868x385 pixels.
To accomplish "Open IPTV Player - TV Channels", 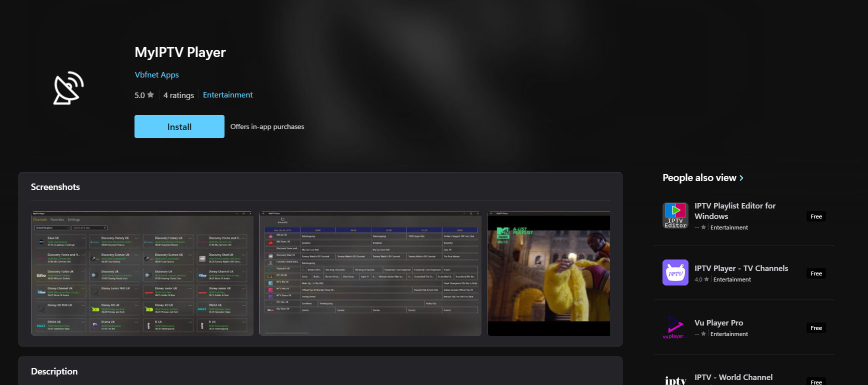I will pyautogui.click(x=741, y=268).
